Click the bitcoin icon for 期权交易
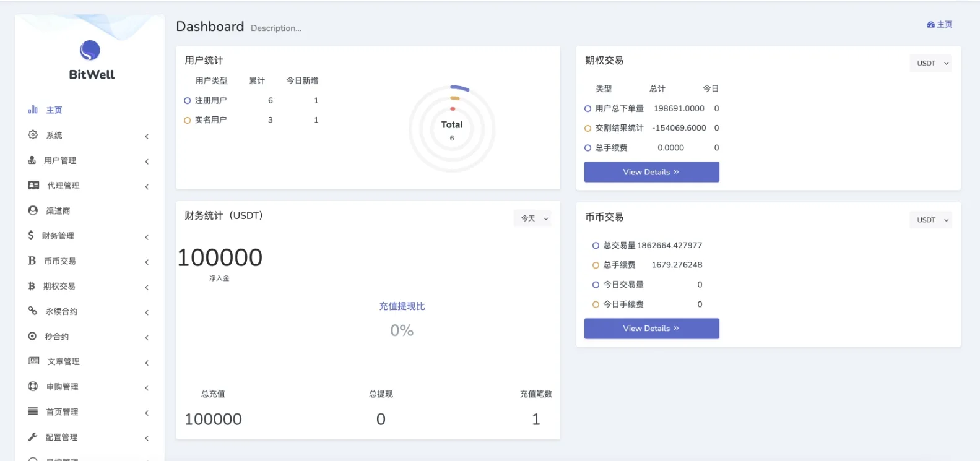 click(x=32, y=286)
